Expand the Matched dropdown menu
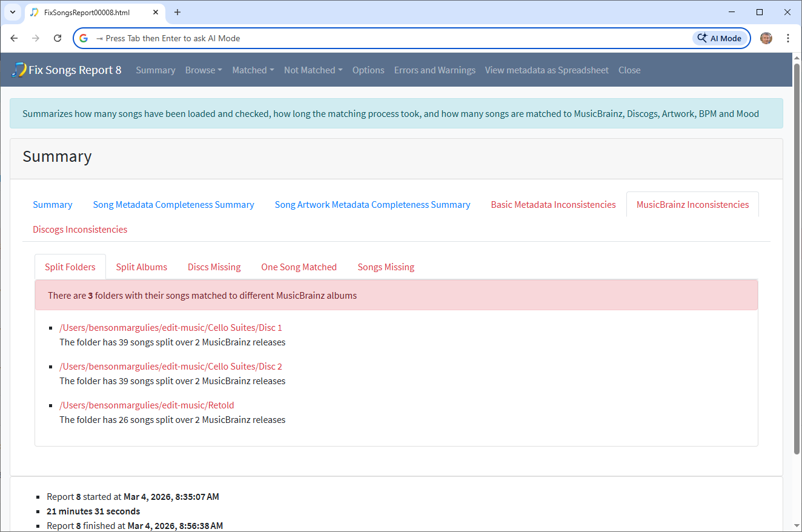Screen dimensions: 802x532 coord(253,70)
